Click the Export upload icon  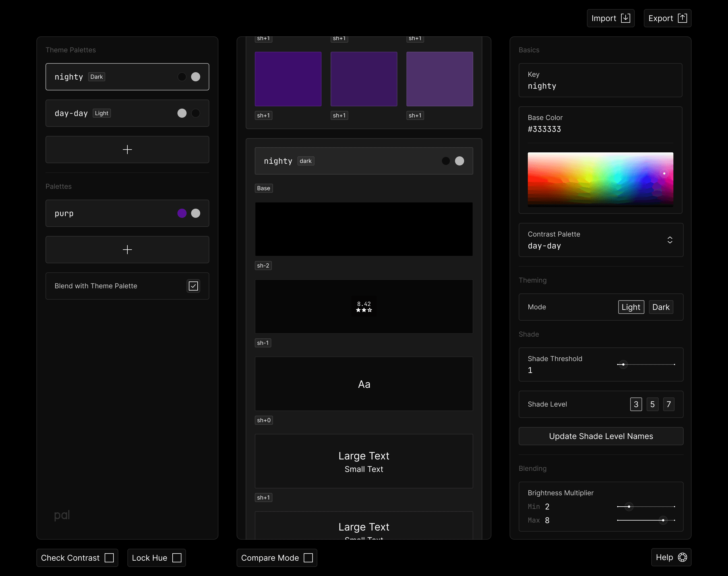682,18
